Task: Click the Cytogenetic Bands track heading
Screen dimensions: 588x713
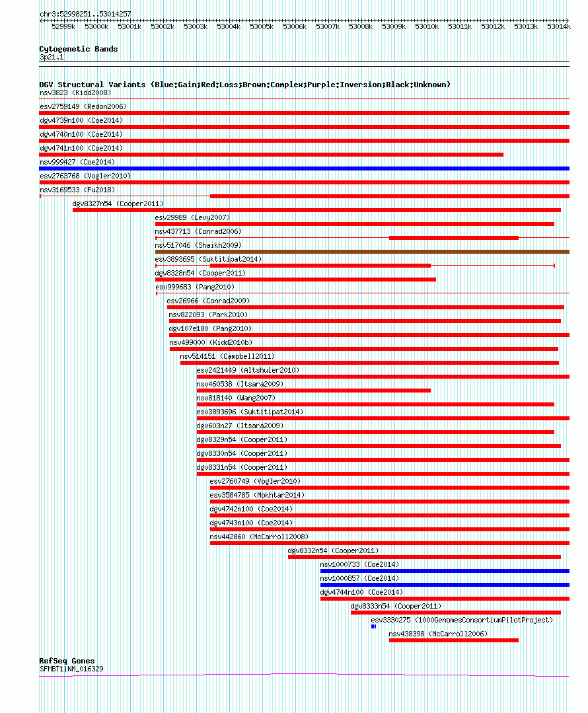Action: tap(78, 49)
